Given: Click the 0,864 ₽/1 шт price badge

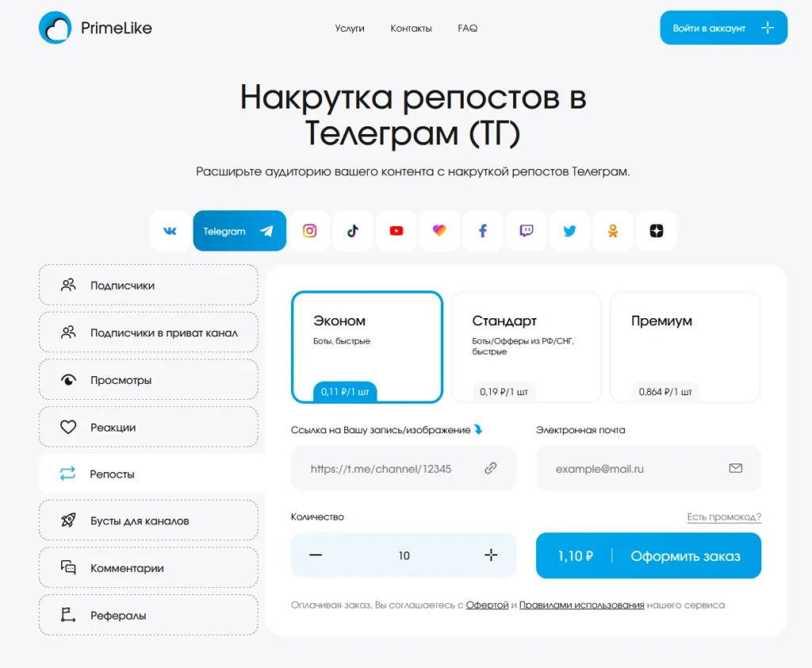Looking at the screenshot, I should (x=665, y=392).
